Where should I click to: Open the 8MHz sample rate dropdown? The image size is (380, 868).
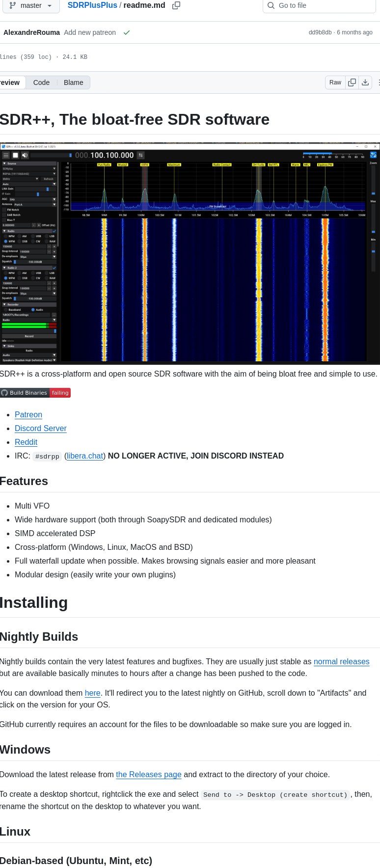[21, 179]
